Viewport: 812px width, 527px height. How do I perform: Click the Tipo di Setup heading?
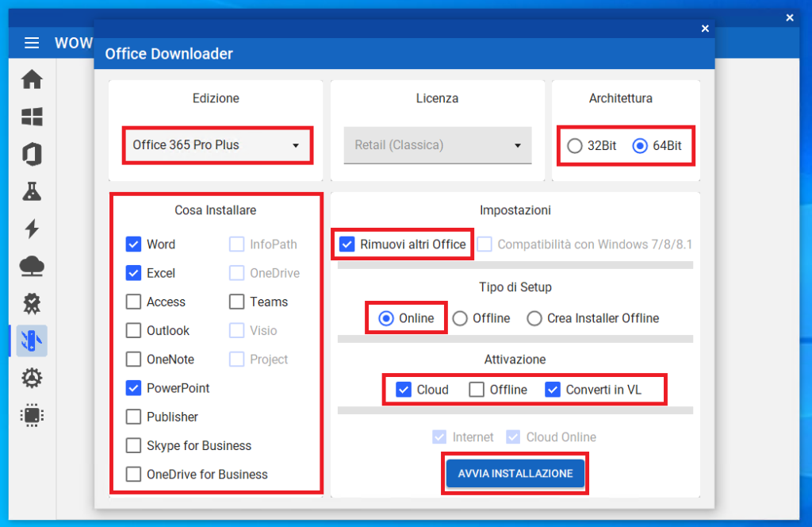click(x=515, y=287)
